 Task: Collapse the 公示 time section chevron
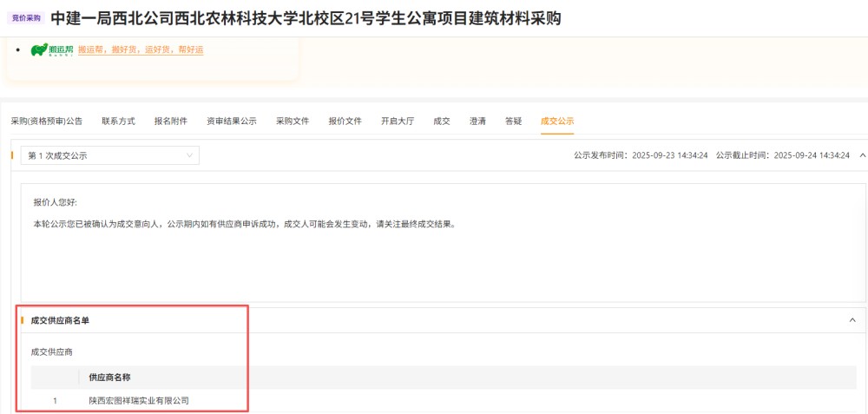(863, 155)
